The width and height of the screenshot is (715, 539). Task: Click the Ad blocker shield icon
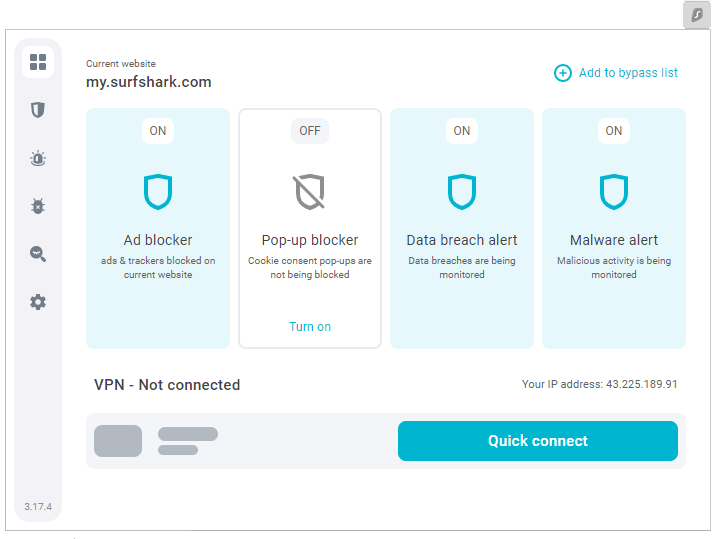158,192
